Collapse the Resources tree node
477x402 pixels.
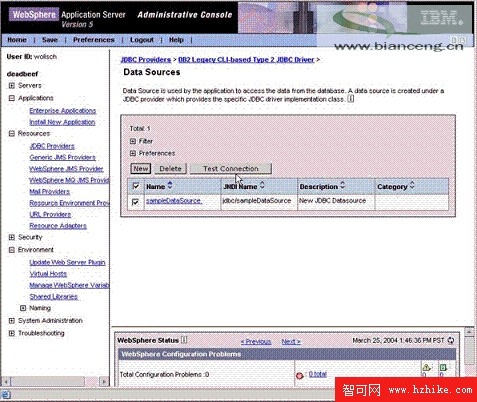[x=12, y=134]
